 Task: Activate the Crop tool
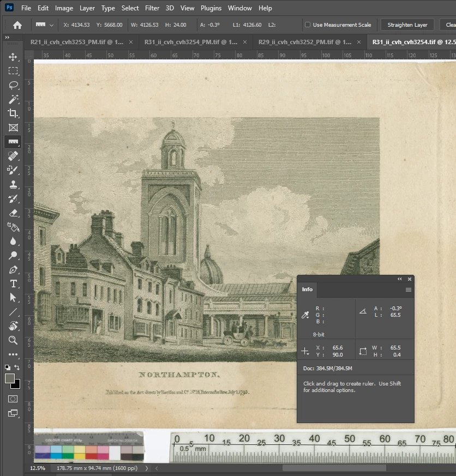tap(13, 113)
